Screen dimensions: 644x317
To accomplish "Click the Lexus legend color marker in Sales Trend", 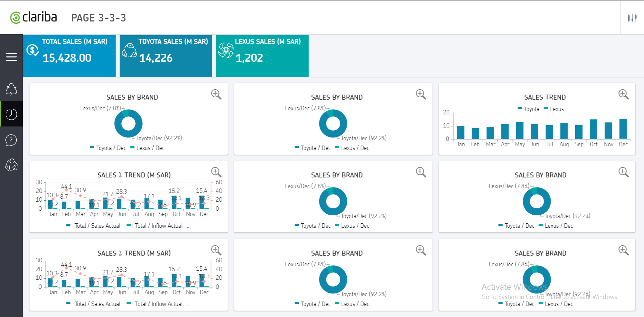I will pos(546,108).
